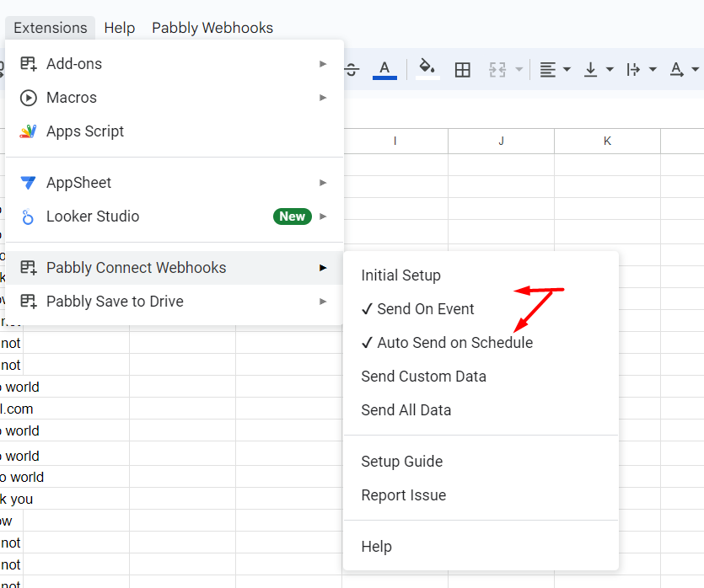Click the cell containing 'k you'
Screen dimensions: 704x588
[64, 499]
